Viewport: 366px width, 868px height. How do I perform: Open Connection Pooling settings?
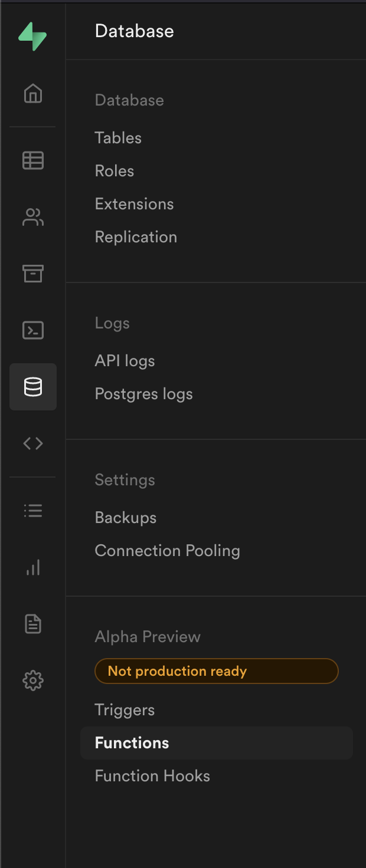(168, 551)
